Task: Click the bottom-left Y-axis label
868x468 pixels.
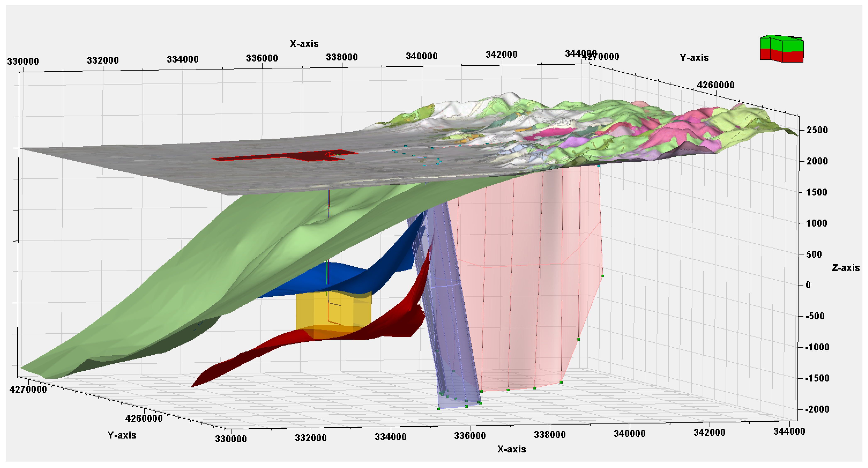Action: tap(122, 435)
